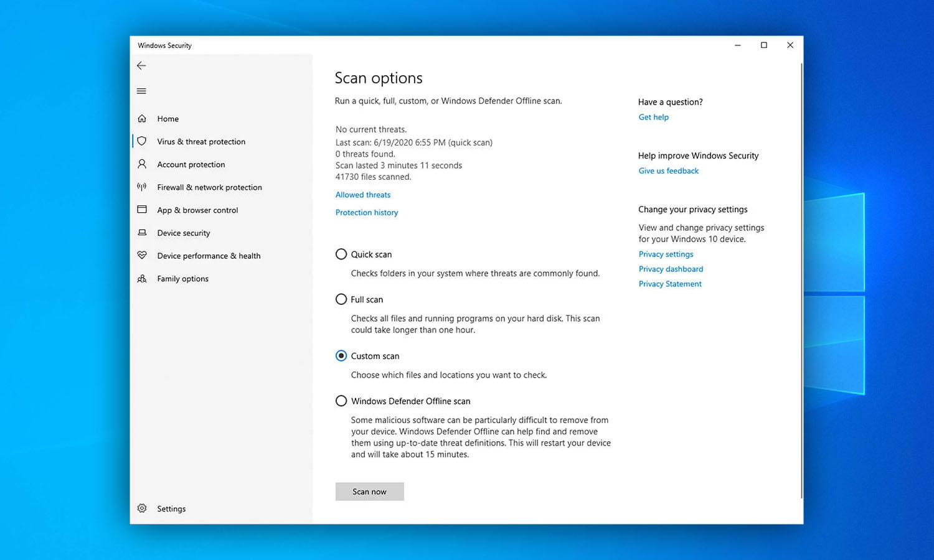This screenshot has width=934, height=560.
Task: Click the Windows Security window title
Action: tap(165, 45)
